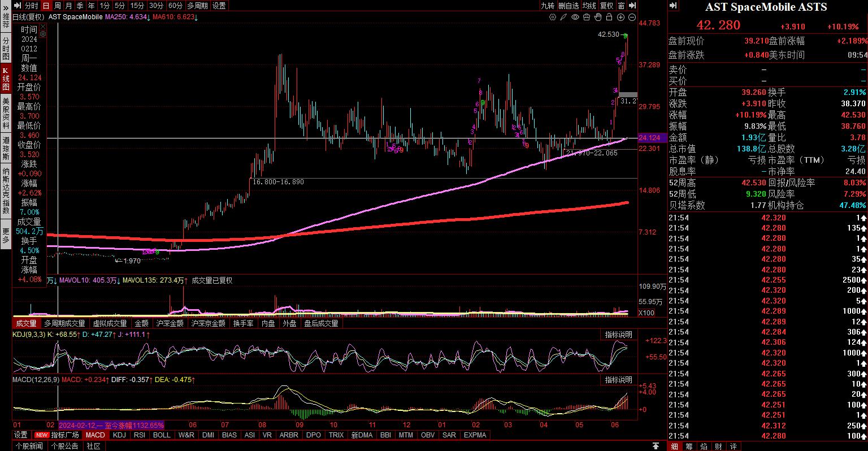Image resolution: width=868 pixels, height=451 pixels.
Task: Click bottom indicator bar 设置
Action: pyautogui.click(x=21, y=435)
